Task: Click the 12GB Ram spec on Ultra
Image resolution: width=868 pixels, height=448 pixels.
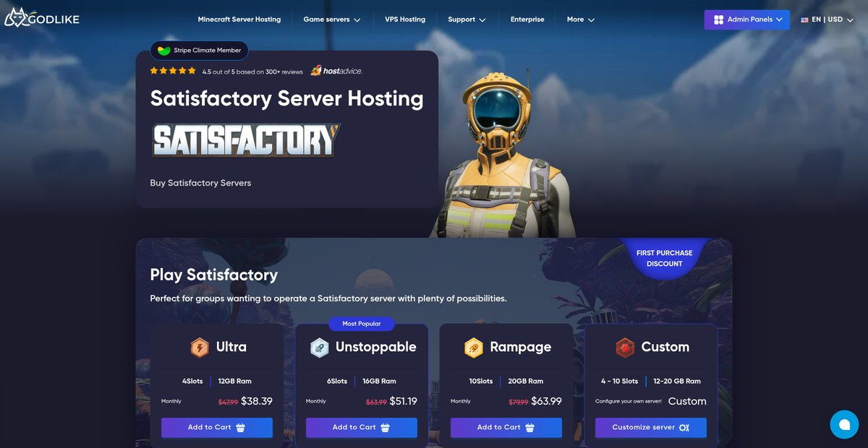Action: pos(235,381)
